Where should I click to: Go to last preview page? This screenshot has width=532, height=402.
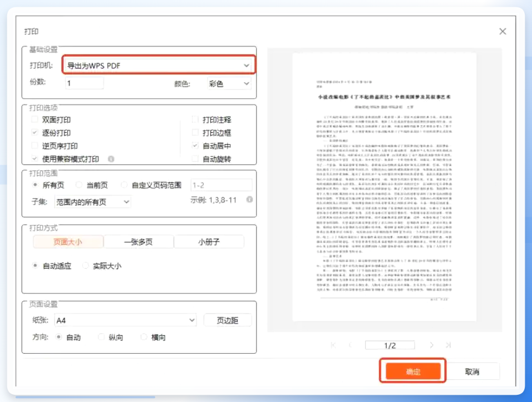(x=448, y=345)
